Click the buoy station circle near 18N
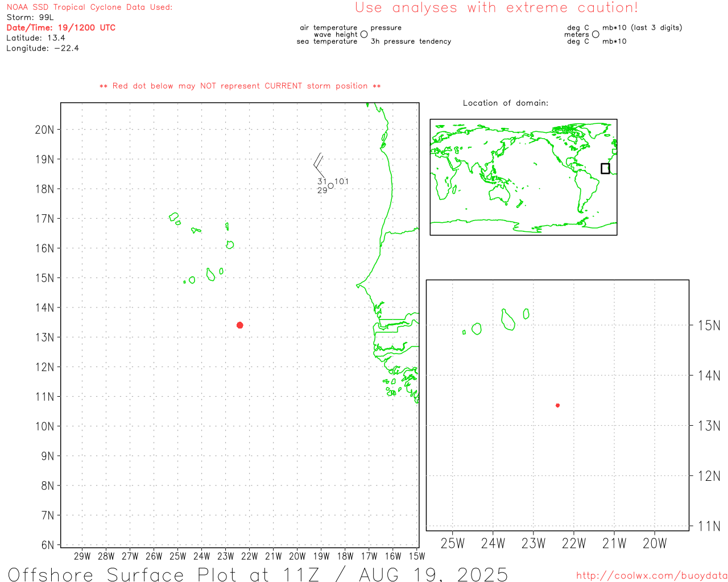 (330, 186)
